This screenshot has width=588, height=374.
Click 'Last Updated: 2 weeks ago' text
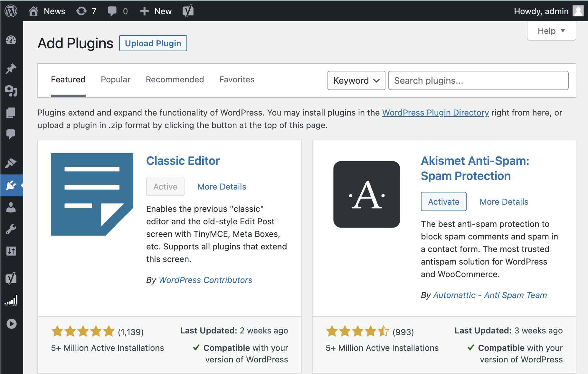point(234,331)
